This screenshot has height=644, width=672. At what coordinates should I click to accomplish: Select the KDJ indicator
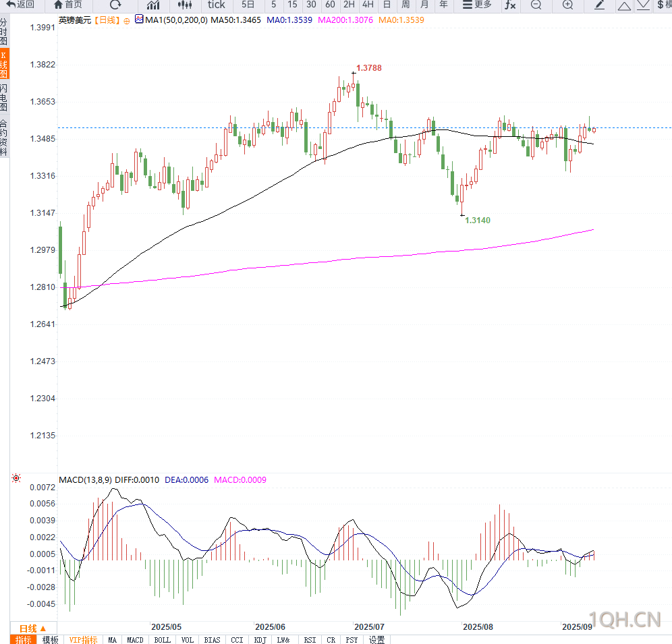[x=260, y=640]
